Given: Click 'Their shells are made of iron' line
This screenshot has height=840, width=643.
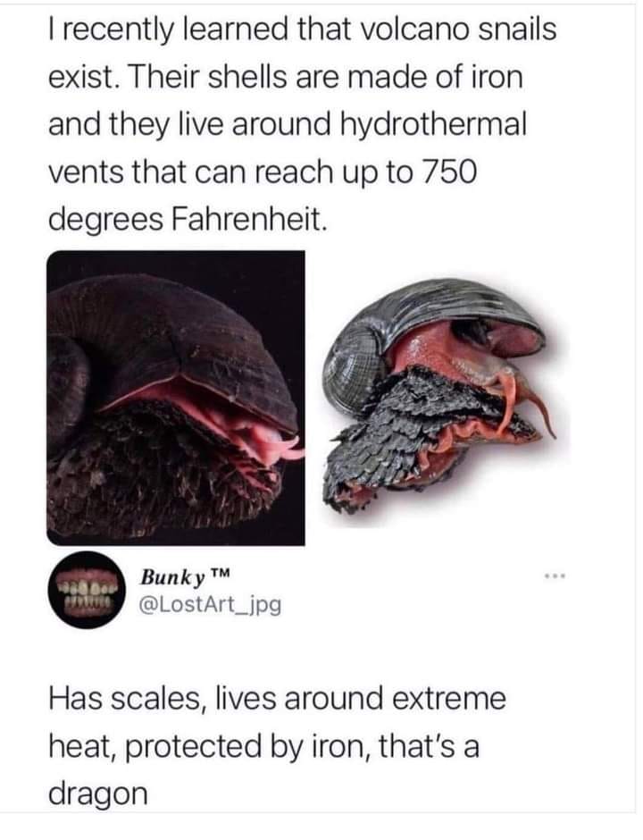Looking at the screenshot, I should click(x=325, y=77).
